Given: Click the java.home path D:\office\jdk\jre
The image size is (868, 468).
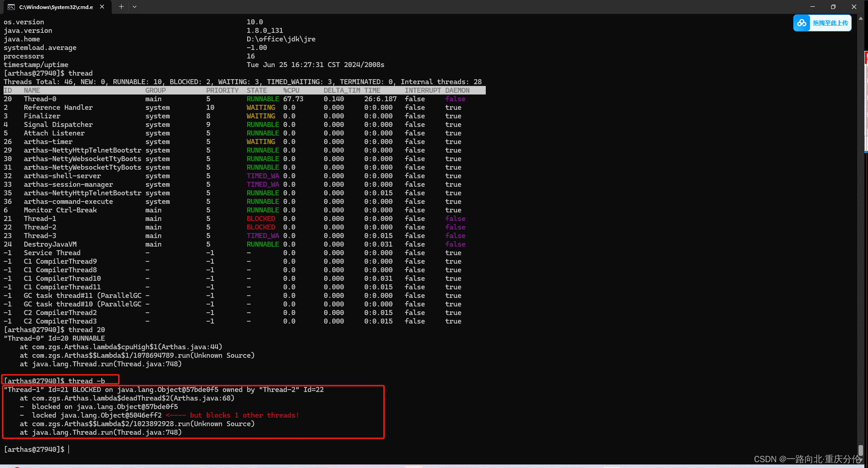Looking at the screenshot, I should coord(281,39).
